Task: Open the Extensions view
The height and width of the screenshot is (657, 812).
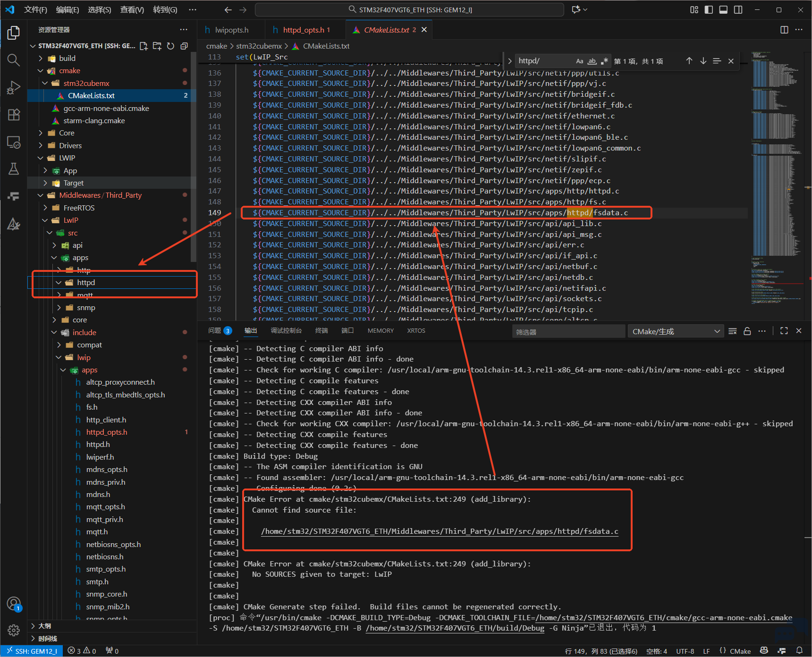Action: 13,115
